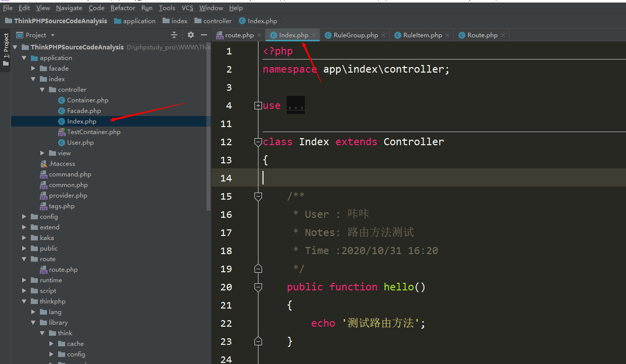This screenshot has width=626, height=364.
Task: Hide the Project tool window panel
Action: point(204,35)
